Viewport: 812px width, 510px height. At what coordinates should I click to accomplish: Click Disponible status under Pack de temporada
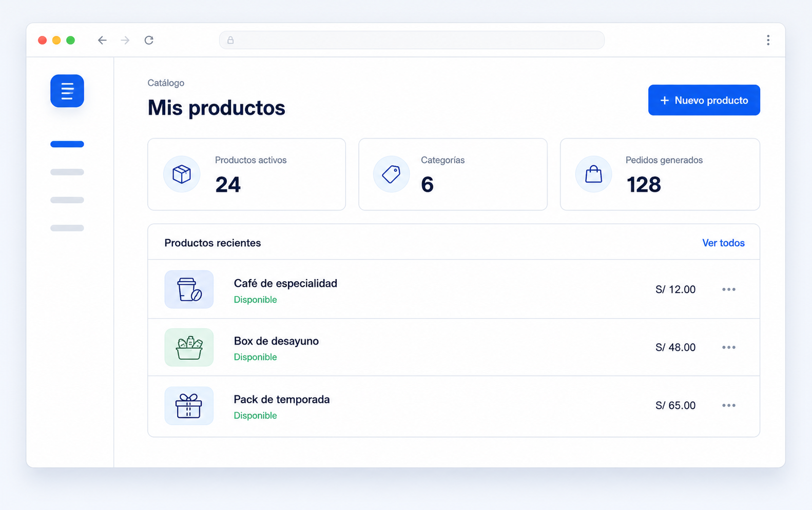[255, 416]
